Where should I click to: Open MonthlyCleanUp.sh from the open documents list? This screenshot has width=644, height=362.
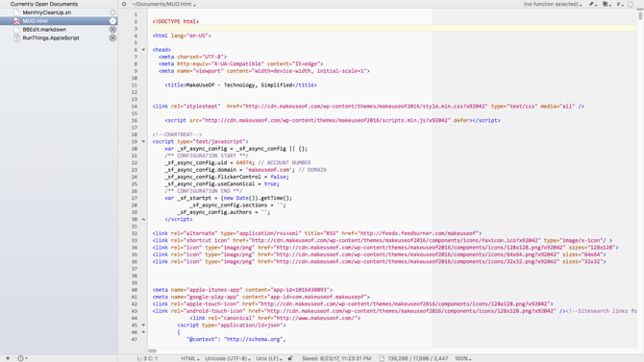[46, 12]
